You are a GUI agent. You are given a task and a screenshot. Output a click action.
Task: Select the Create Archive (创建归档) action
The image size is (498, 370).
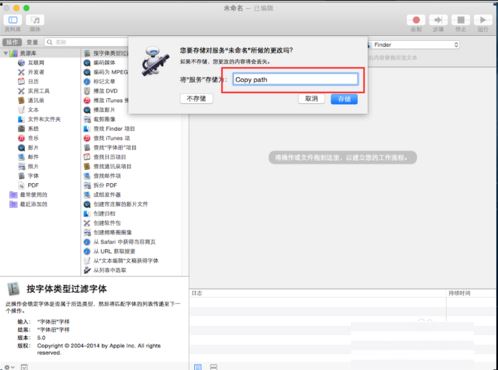click(x=104, y=213)
